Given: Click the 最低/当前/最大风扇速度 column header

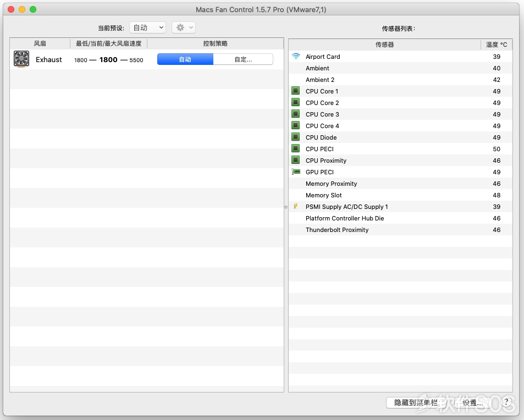Looking at the screenshot, I should (109, 44).
